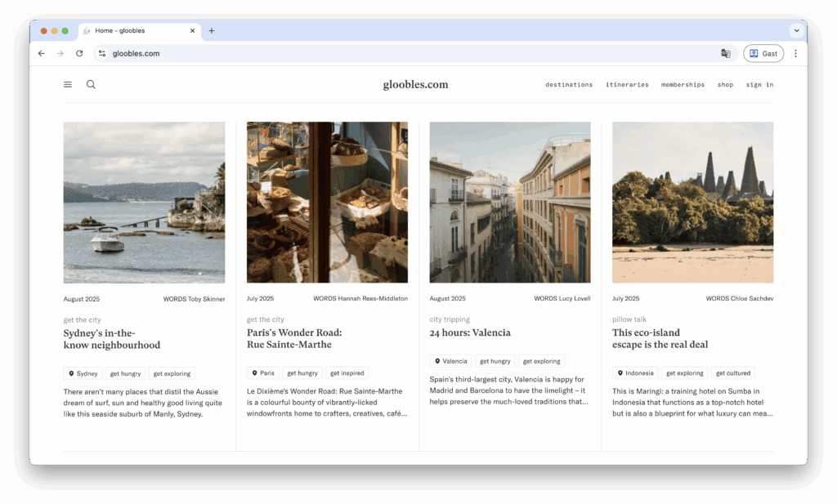Select the Indonesia location tag
837x504 pixels.
[635, 373]
